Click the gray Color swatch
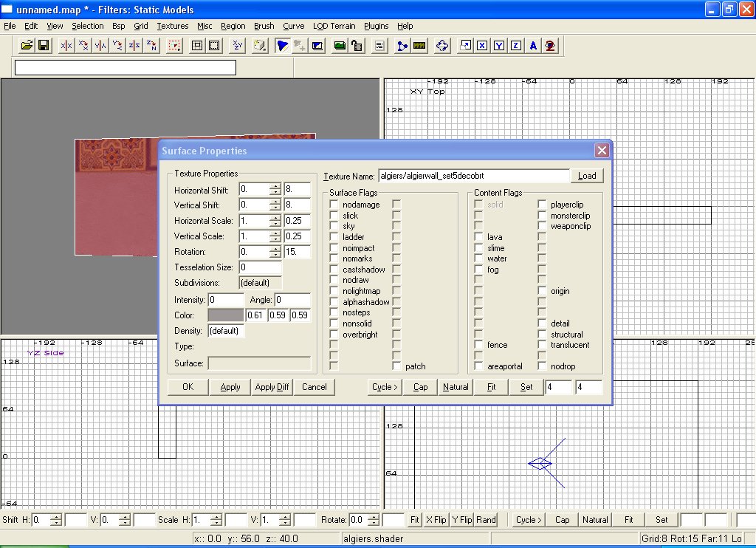Viewport: 756px width, 548px height. [225, 315]
